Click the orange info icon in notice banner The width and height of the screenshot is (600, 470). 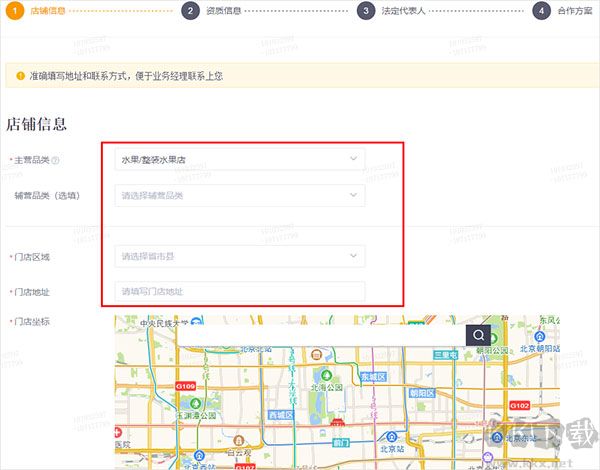(21, 76)
